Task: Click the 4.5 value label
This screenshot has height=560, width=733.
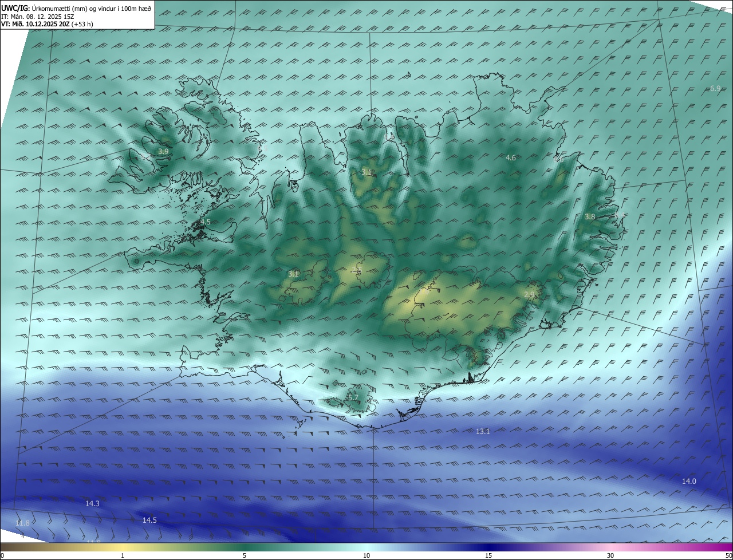Action: pyautogui.click(x=205, y=222)
